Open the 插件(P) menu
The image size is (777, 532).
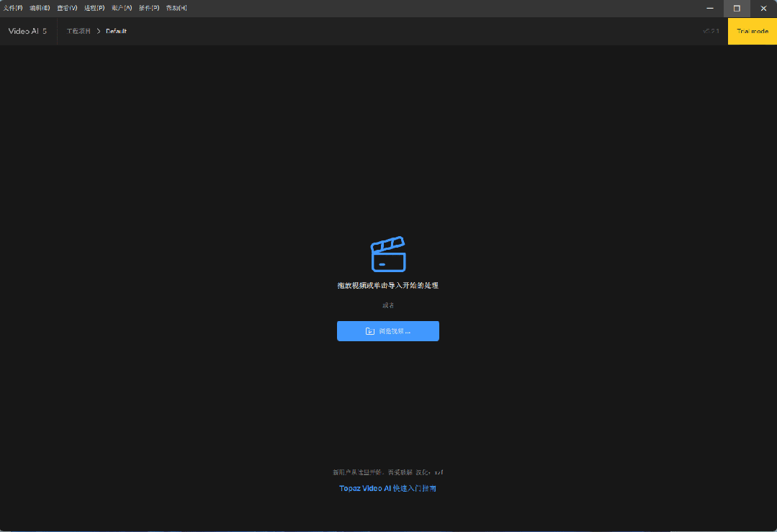148,8
